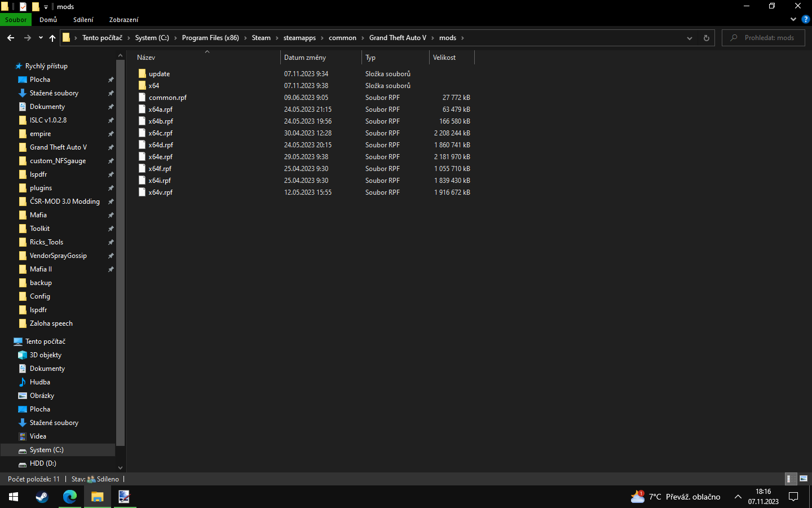
Task: Click the Quick Access Properties checkmark icon
Action: pos(23,7)
